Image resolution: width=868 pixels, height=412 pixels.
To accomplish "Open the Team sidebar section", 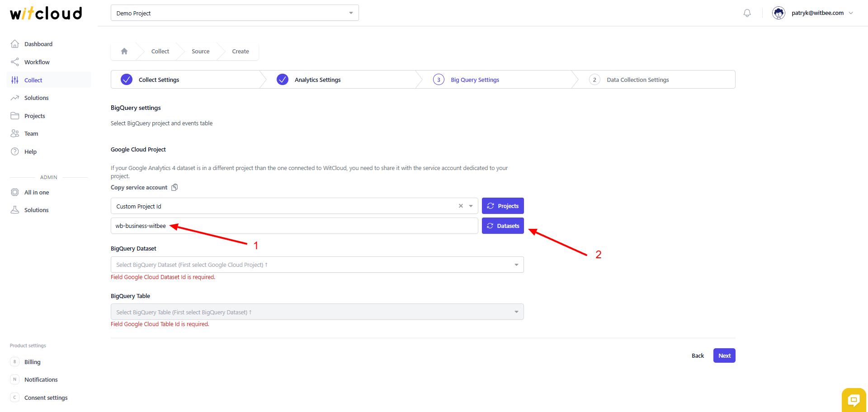I will (x=31, y=133).
